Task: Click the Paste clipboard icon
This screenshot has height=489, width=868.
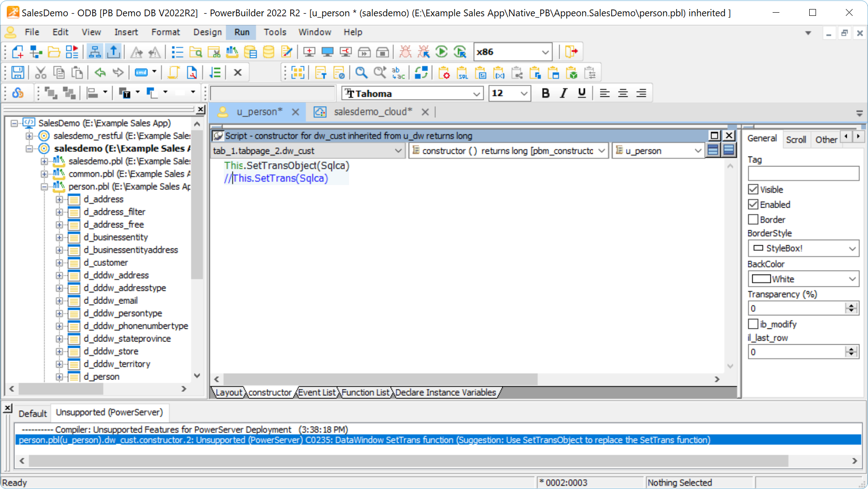Action: click(77, 73)
